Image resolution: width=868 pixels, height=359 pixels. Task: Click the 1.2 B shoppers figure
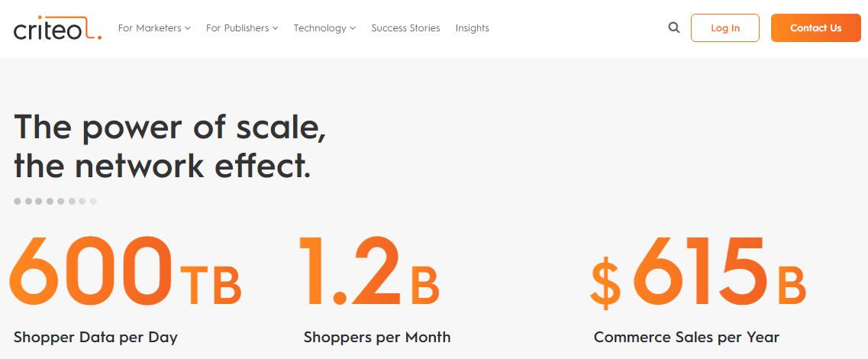[x=368, y=271]
